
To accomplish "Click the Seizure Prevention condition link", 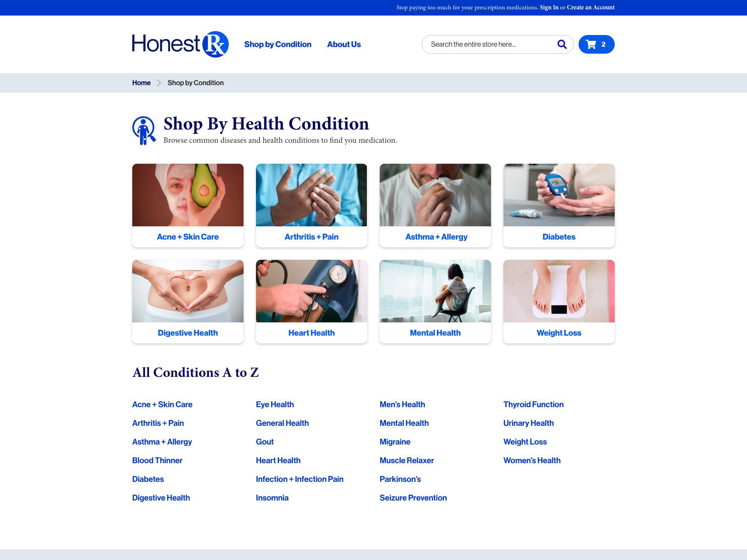I will click(413, 497).
